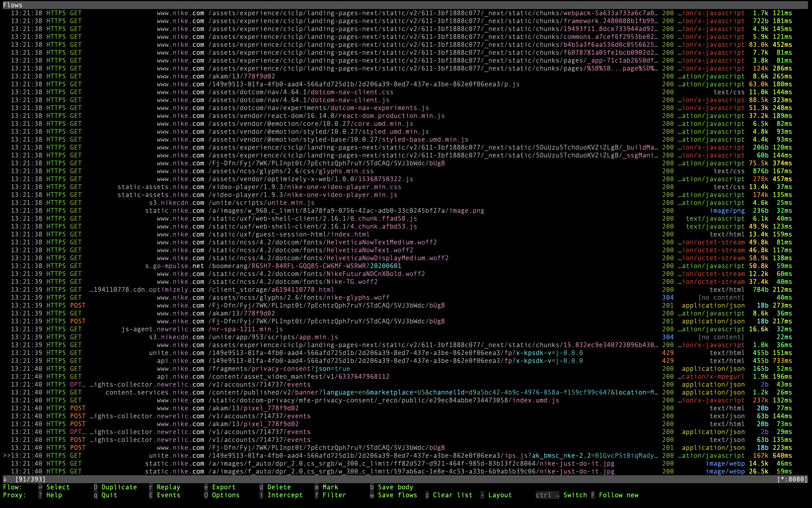Select the nr-spa-1211.min.js flow

(406, 329)
